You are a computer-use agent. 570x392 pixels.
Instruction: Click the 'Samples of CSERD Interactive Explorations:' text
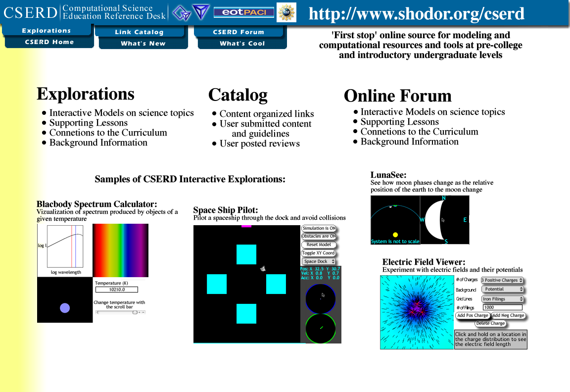190,179
